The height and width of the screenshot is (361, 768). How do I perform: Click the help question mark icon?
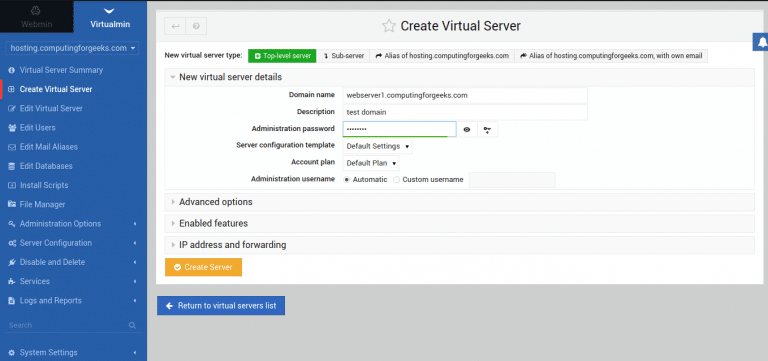tap(196, 26)
